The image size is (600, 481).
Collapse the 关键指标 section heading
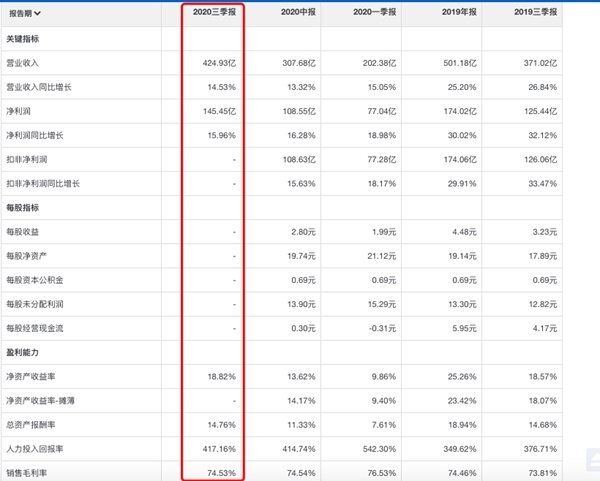point(26,38)
